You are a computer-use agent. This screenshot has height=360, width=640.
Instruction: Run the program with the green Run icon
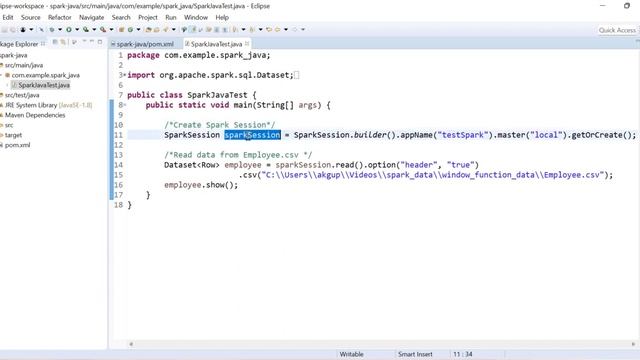click(69, 30)
